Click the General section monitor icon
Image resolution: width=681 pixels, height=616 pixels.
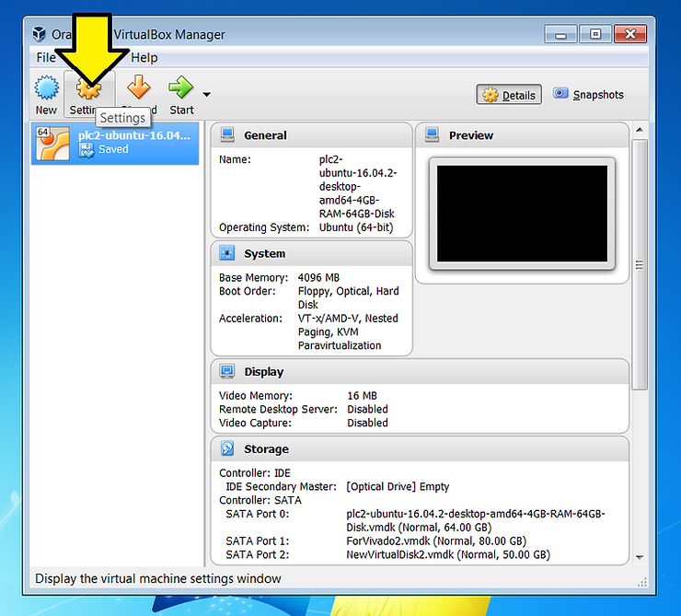pos(227,135)
